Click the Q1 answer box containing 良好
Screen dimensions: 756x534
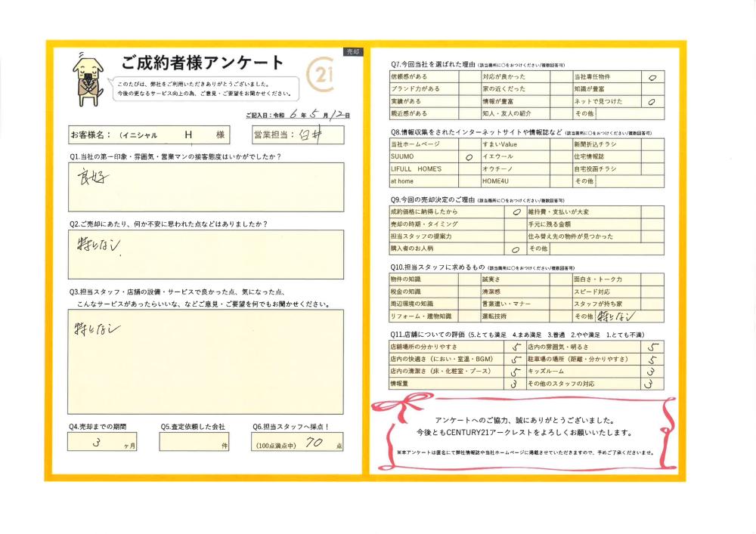[205, 187]
